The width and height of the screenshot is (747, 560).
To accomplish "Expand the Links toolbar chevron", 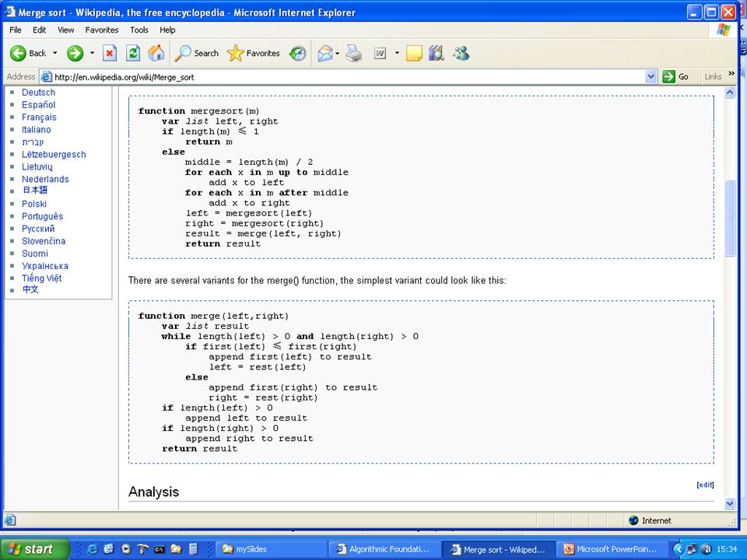I will tap(731, 74).
